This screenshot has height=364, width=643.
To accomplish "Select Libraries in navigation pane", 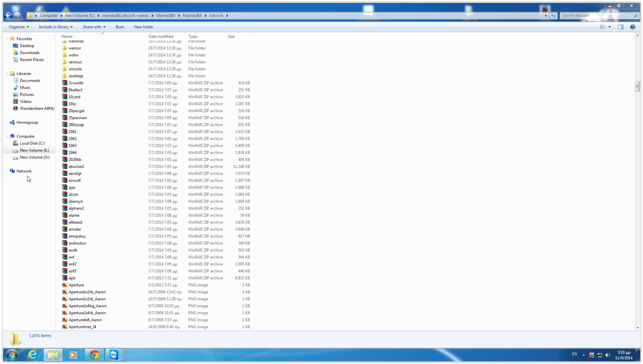I will tap(24, 73).
